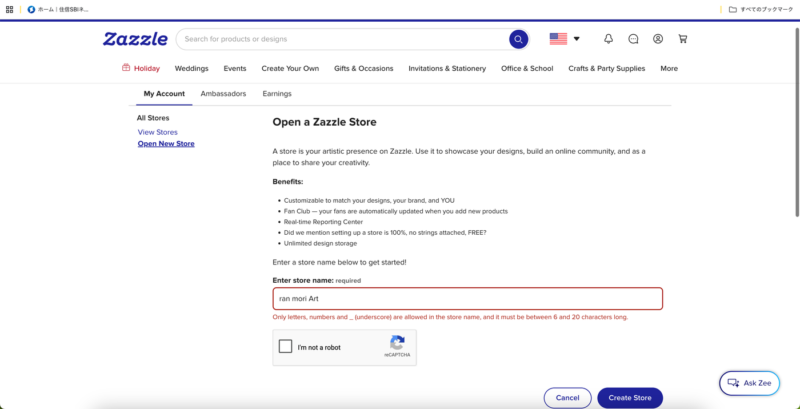Click the Create Store button
The width and height of the screenshot is (800, 409).
[x=630, y=398]
